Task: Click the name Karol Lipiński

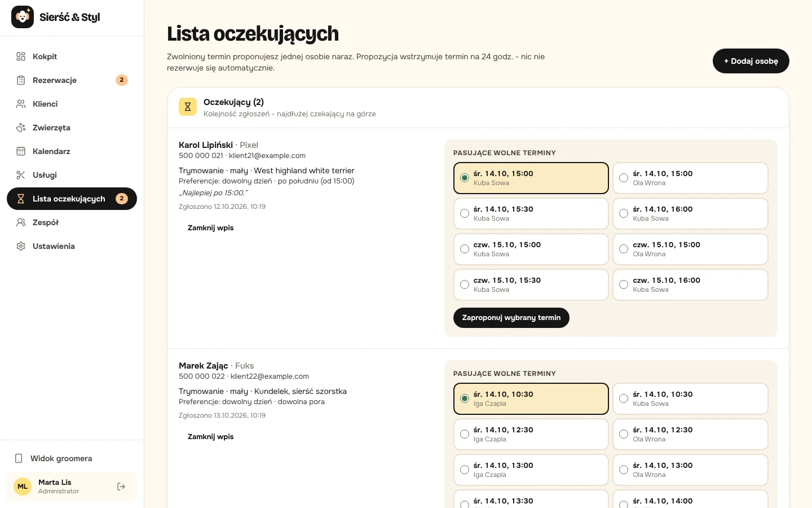Action: 206,145
